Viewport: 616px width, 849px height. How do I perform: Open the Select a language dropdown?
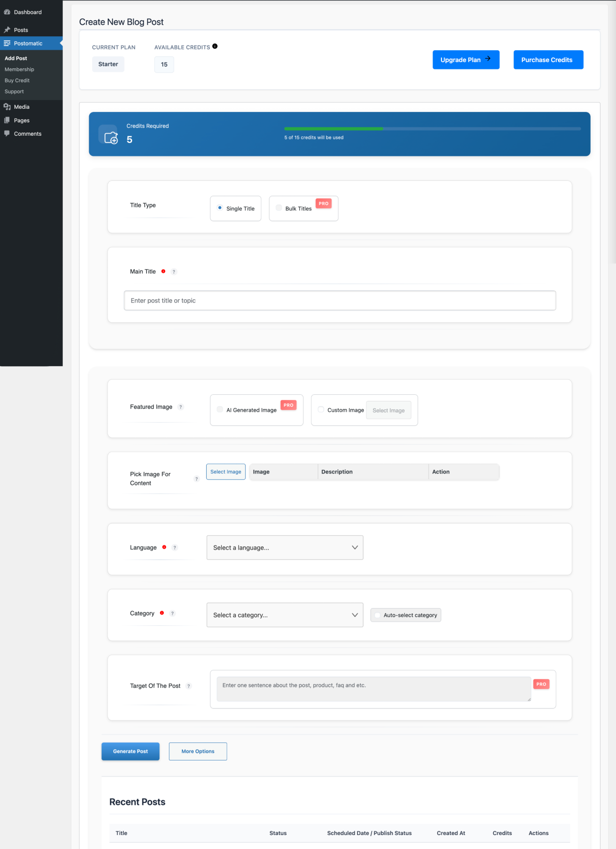tap(285, 548)
